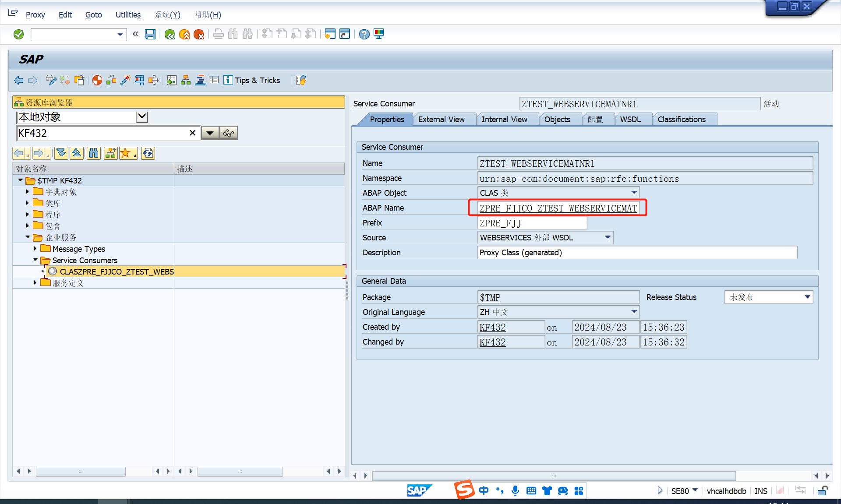Click the Save floppy disk icon
This screenshot has height=504, width=841.
150,34
